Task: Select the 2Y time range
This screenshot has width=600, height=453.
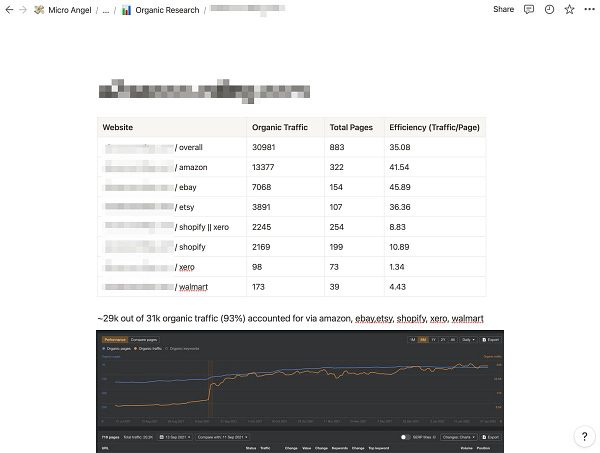Action: 443,340
